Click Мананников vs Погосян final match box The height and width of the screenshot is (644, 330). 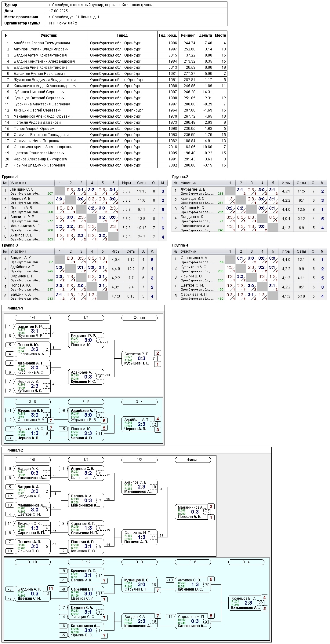click(193, 512)
